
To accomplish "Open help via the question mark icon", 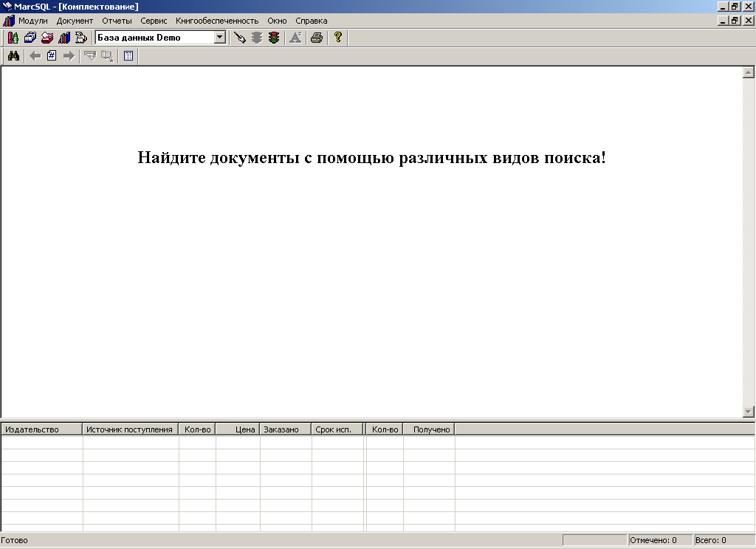I will (x=338, y=38).
